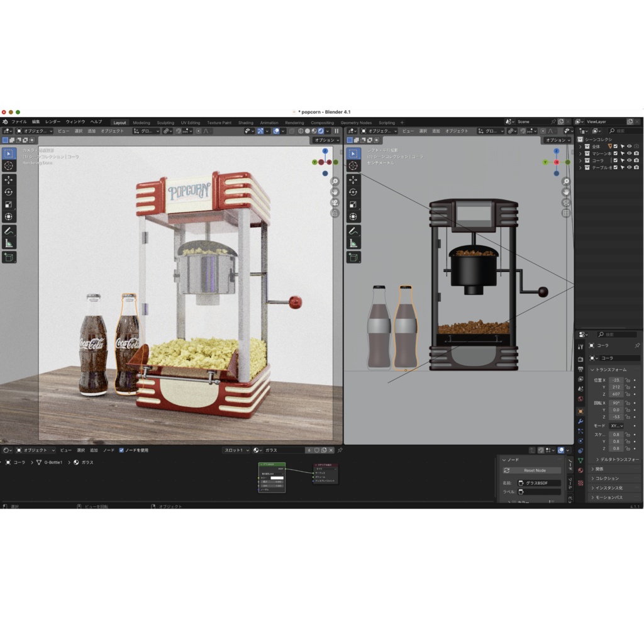This screenshot has height=644, width=644.
Task: Select the Add Cube tool in left viewport
Action: (9, 257)
